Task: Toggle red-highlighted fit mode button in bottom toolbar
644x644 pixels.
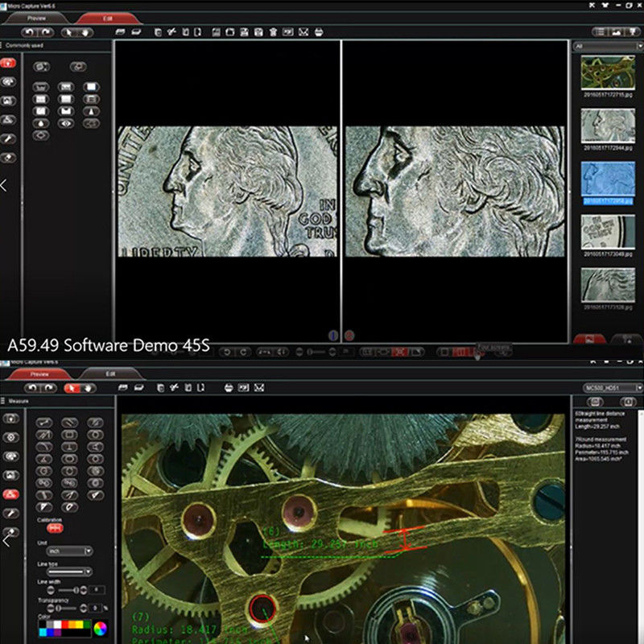Action: (x=398, y=352)
